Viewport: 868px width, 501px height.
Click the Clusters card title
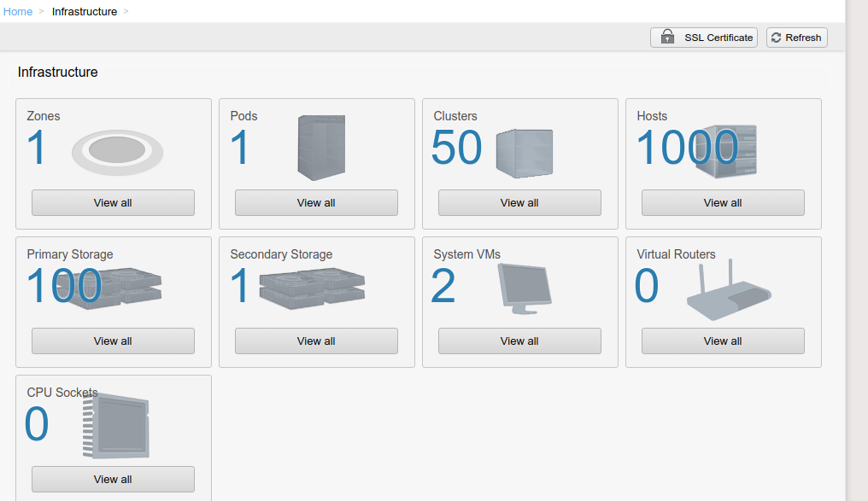click(x=455, y=116)
